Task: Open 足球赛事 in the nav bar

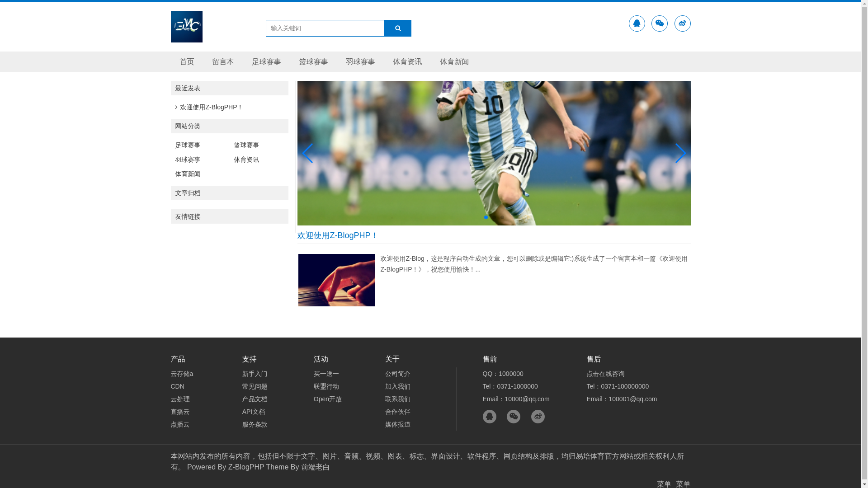Action: [266, 61]
